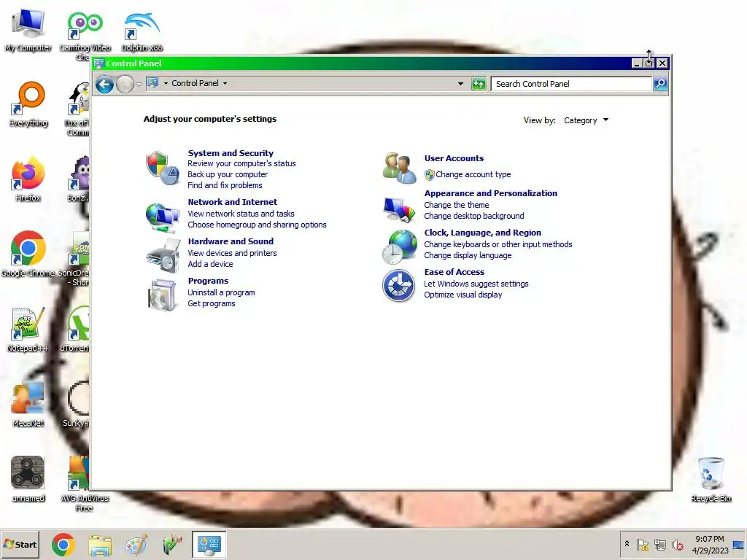Expand recent pages dropdown beside Forward
This screenshot has width=747, height=560.
(139, 85)
